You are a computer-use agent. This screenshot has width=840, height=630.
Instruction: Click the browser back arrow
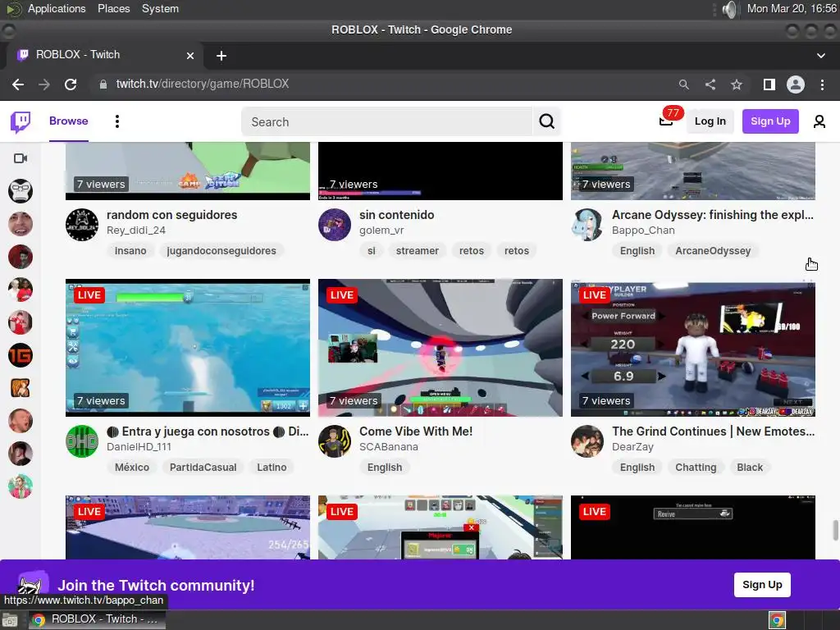(18, 84)
